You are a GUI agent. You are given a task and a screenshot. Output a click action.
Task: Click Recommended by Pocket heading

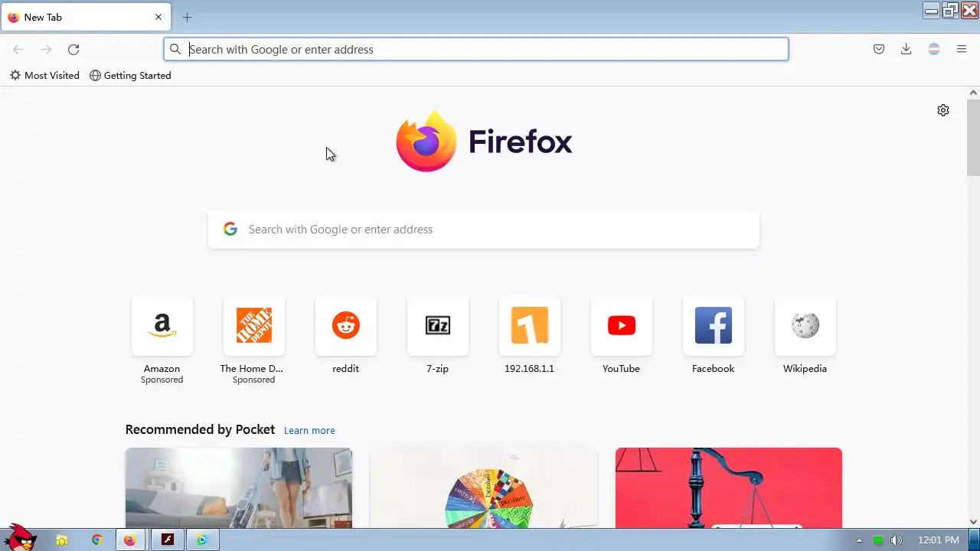(x=200, y=429)
